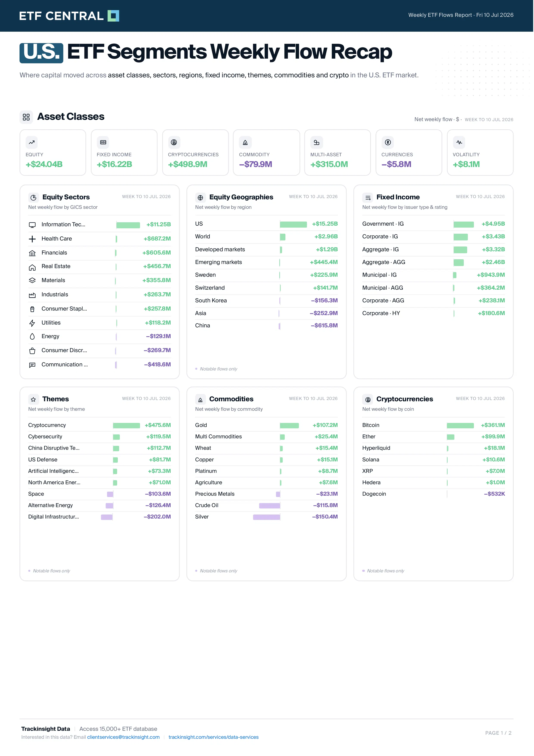Open the clientservices@trackinsight.com email link
534x756 pixels.
coord(123,737)
